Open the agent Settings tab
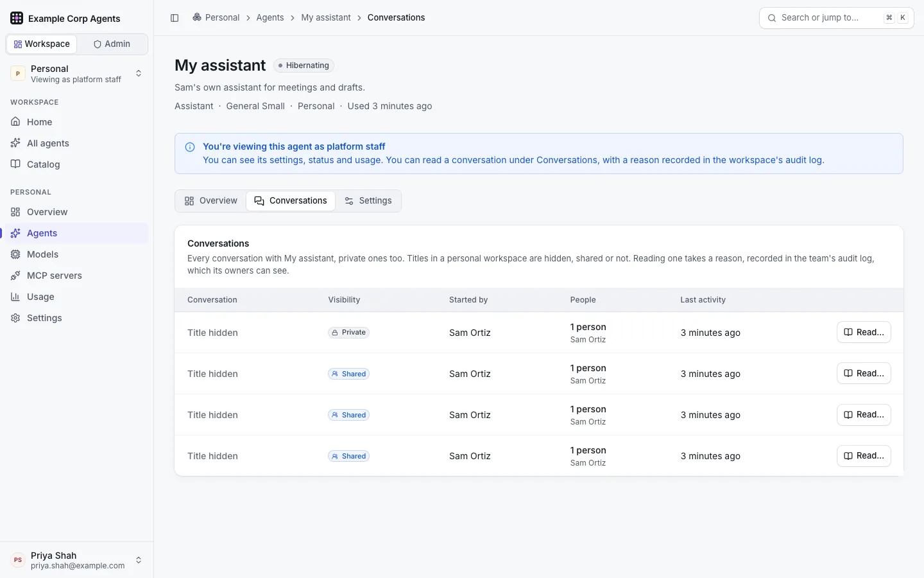Image resolution: width=924 pixels, height=578 pixels. (x=368, y=201)
